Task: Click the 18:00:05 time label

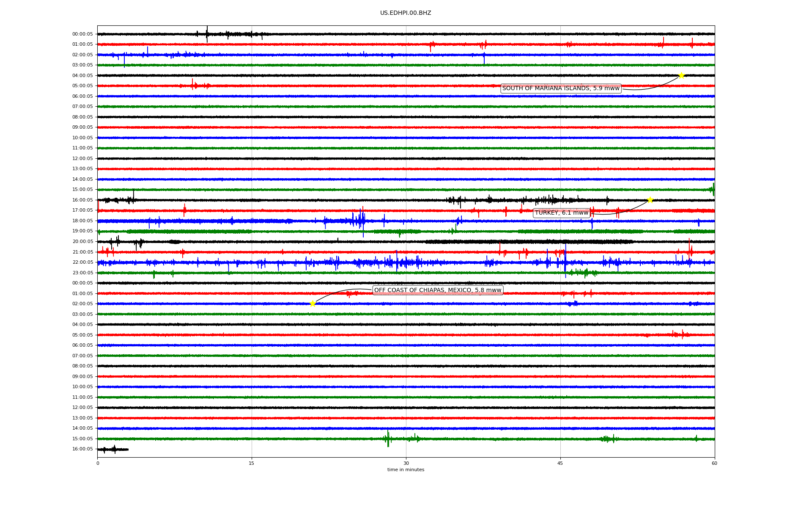Action: coord(82,221)
